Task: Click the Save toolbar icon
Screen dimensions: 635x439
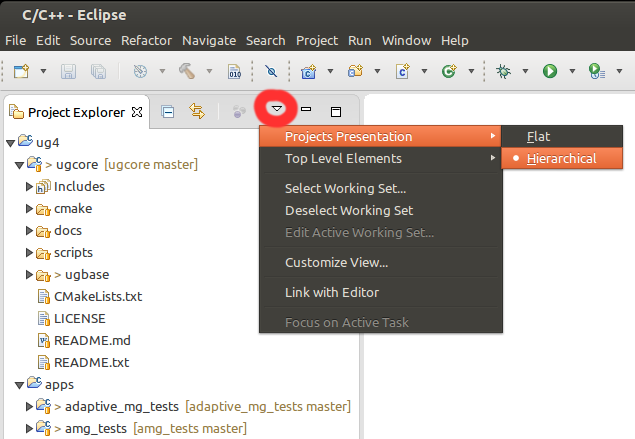Action: click(x=68, y=72)
